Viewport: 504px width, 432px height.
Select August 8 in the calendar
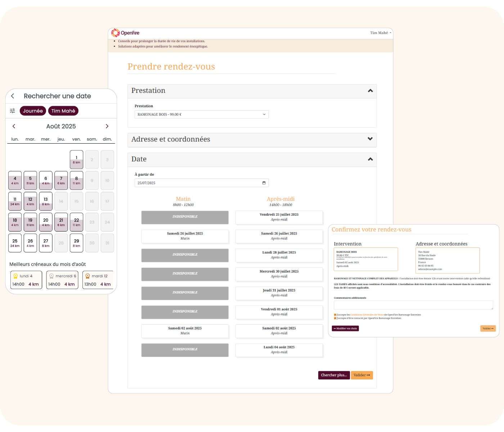tap(76, 181)
